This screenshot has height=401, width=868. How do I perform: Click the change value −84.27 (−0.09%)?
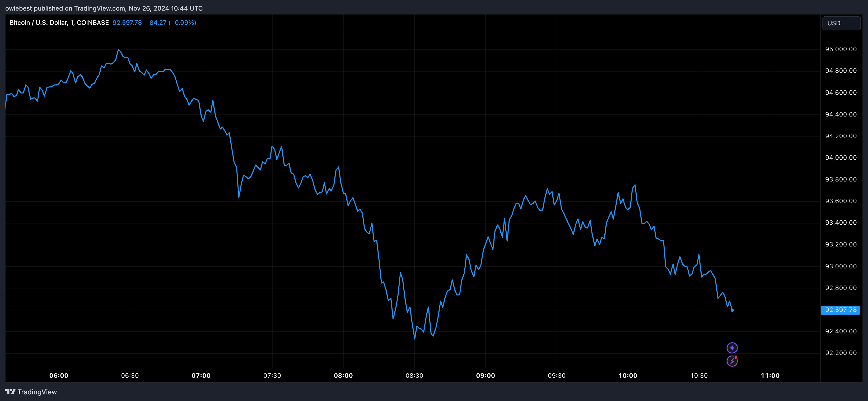pos(171,22)
